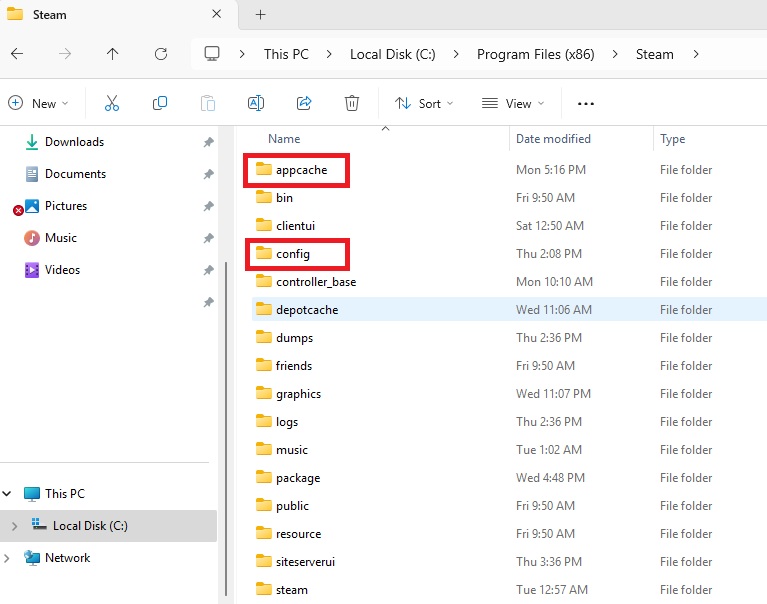Click the Rename icon in toolbar
Viewport: 767px width, 604px height.
(x=256, y=103)
